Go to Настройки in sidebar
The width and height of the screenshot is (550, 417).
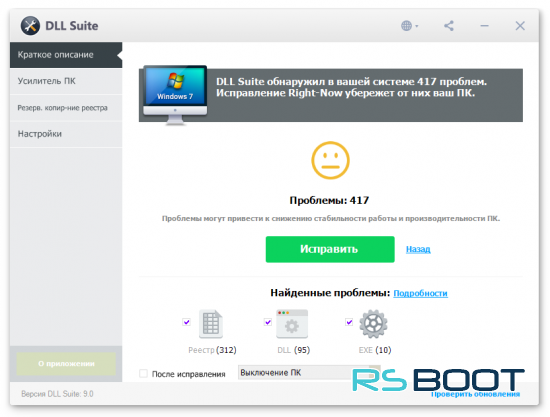66,134
